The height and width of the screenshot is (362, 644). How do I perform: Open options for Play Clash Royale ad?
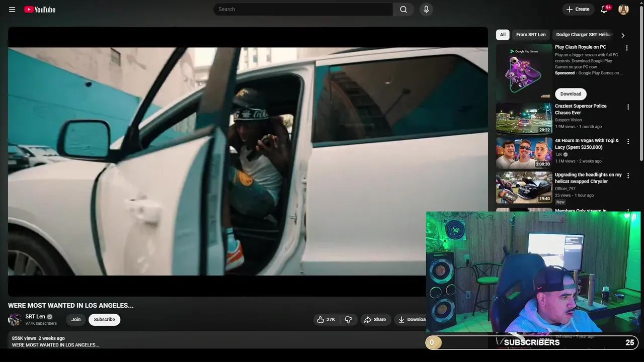(627, 48)
